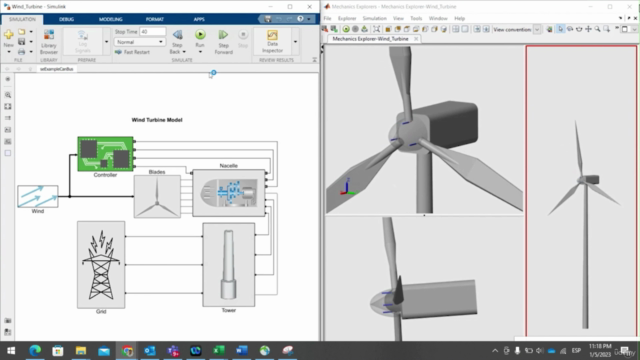Screen dimensions: 640x360
Task: Open the Window menu in Mechanics Explorers
Action: (438, 18)
